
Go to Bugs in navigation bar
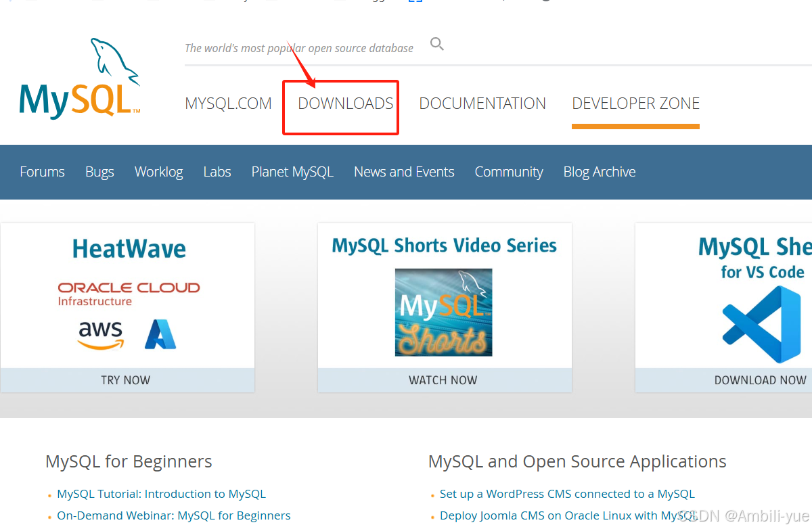coord(99,172)
